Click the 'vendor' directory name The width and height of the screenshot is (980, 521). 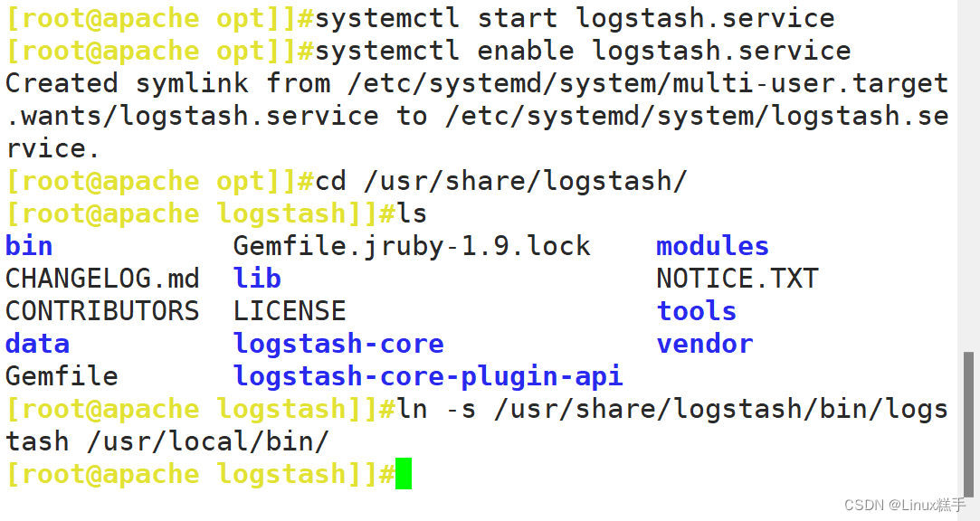click(705, 344)
